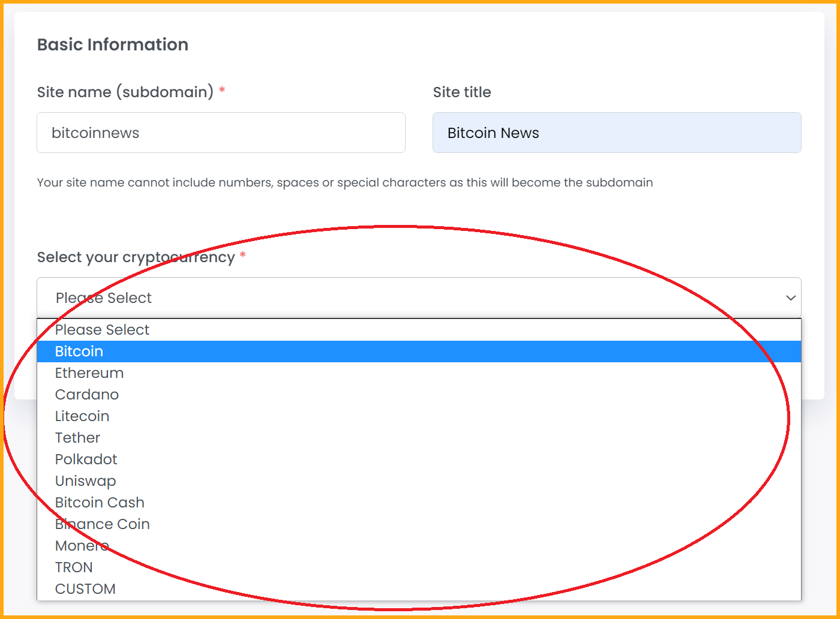The width and height of the screenshot is (840, 619).
Task: Choose CUSTOM from the dropdown list
Action: [x=419, y=589]
